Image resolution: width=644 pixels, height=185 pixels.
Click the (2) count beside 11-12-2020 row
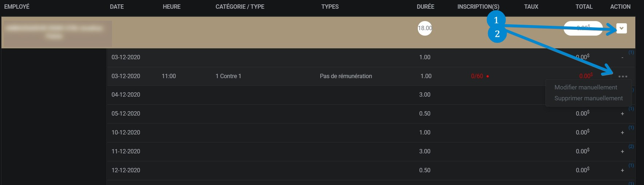tap(631, 146)
